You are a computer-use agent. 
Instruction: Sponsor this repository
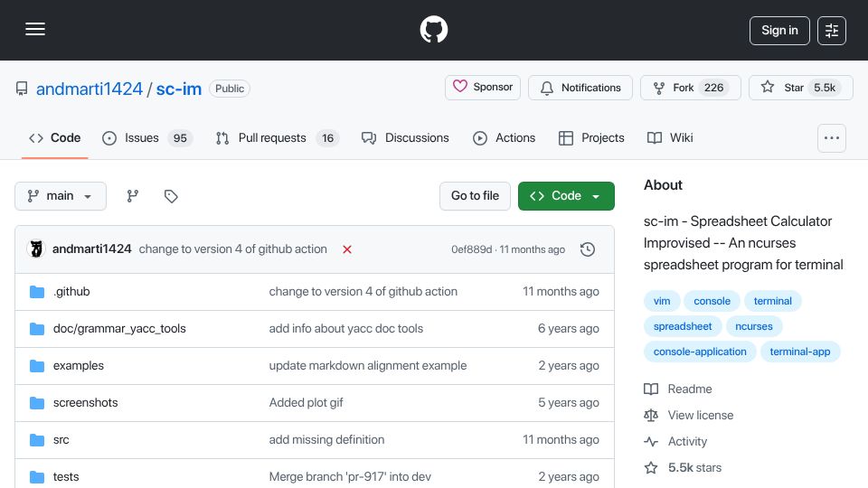483,88
